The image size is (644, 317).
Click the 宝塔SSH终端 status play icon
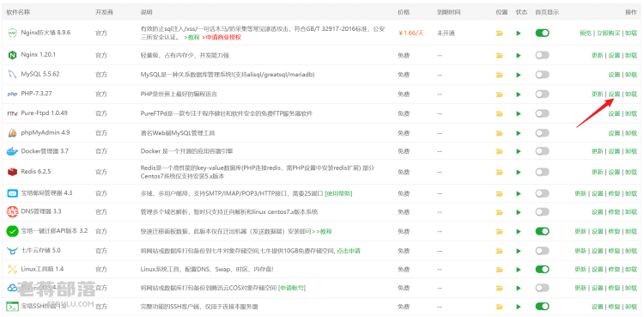[x=519, y=307]
